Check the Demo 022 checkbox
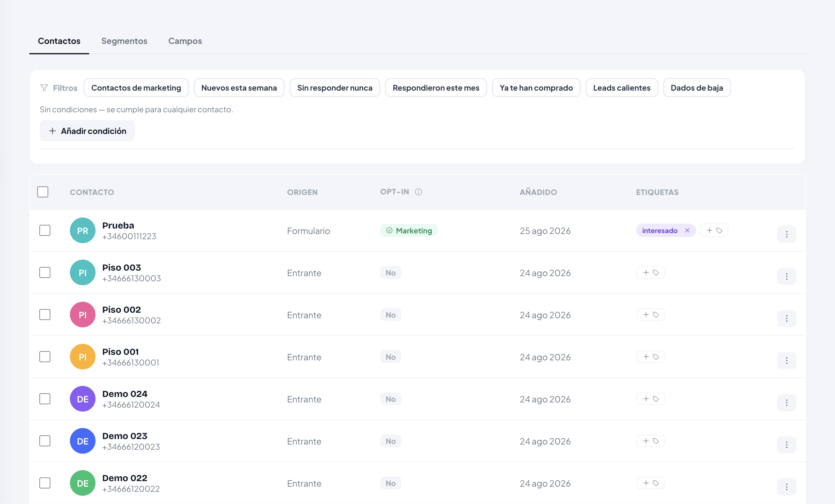This screenshot has width=835, height=504. [x=45, y=483]
